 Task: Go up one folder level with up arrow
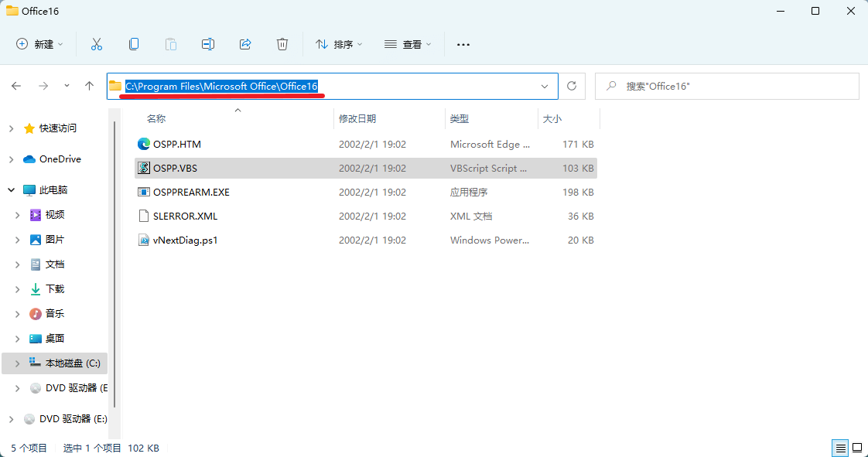pyautogui.click(x=89, y=86)
